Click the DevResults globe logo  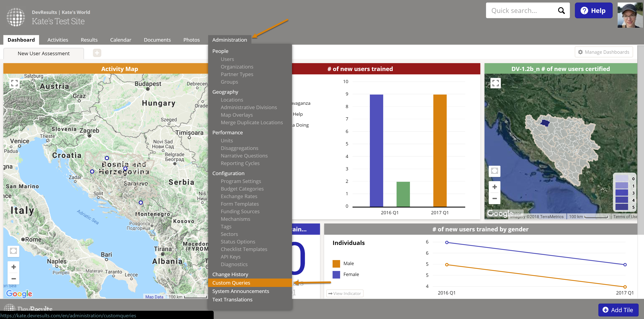[15, 17]
